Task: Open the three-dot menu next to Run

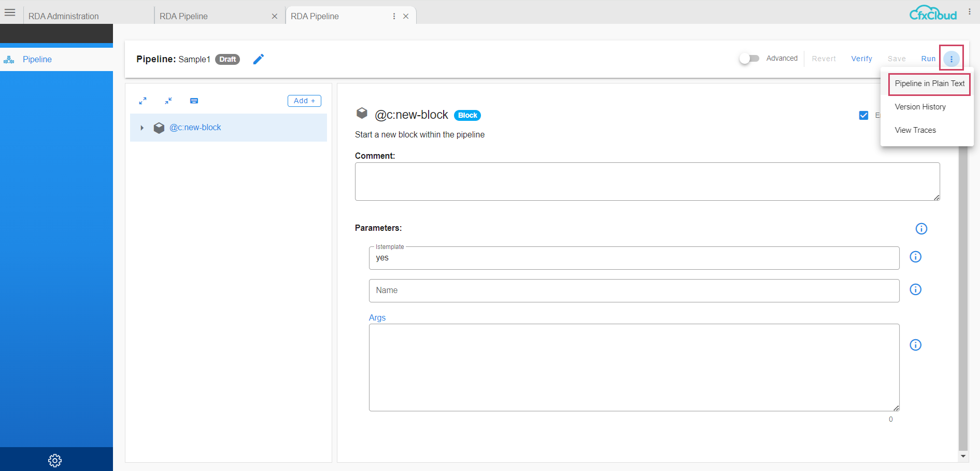Action: pyautogui.click(x=951, y=59)
